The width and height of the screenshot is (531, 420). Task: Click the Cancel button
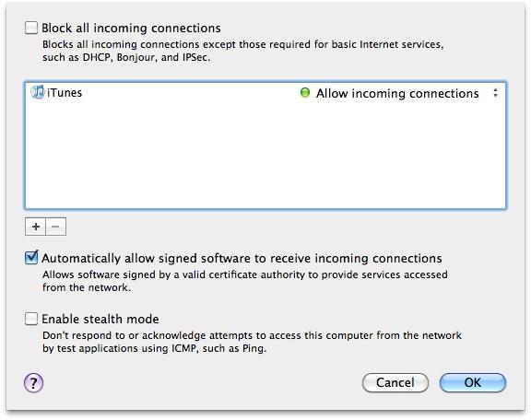pyautogui.click(x=395, y=383)
